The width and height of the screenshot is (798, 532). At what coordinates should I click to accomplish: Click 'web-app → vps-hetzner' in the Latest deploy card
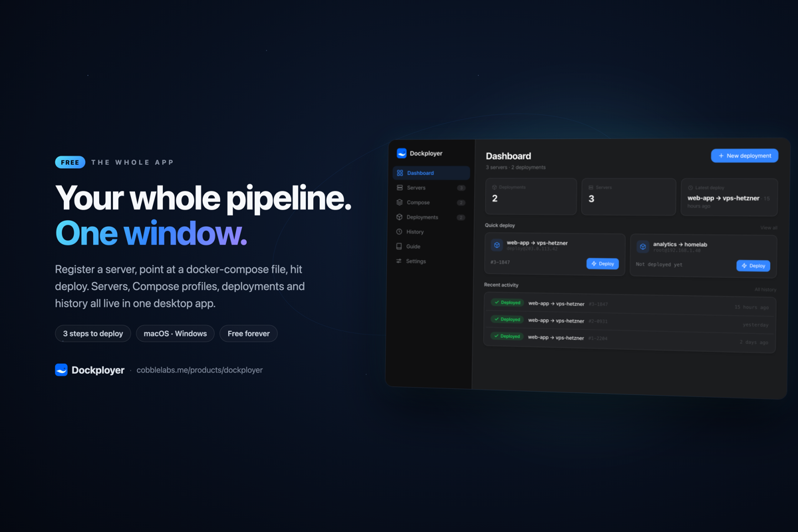(724, 198)
